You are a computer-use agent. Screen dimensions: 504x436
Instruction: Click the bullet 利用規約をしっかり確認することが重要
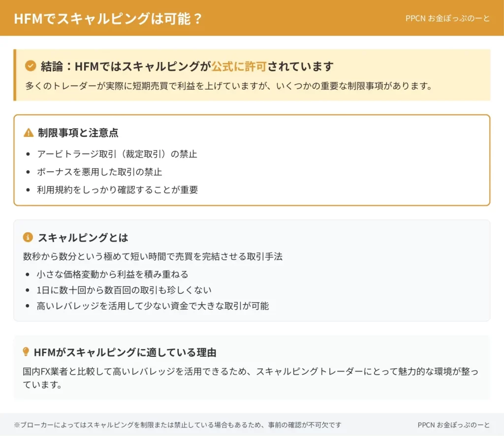tap(117, 189)
